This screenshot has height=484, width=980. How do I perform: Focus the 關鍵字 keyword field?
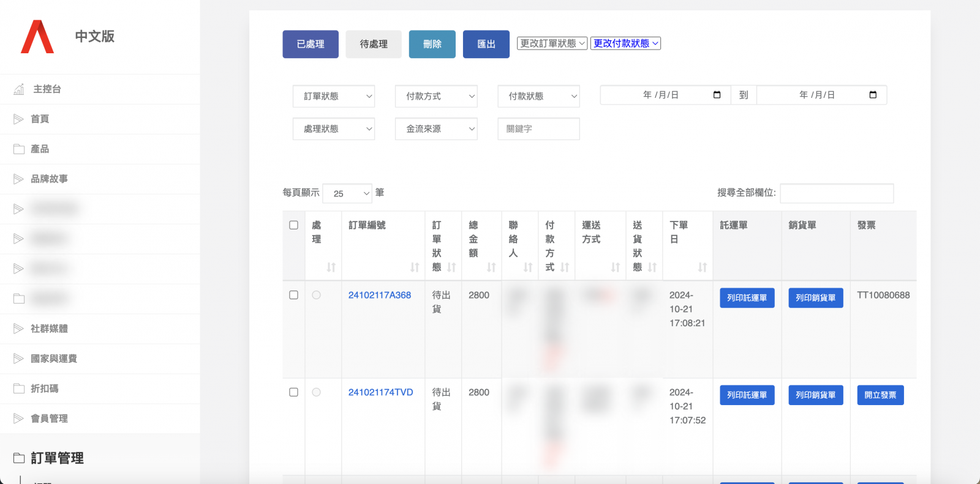(538, 129)
